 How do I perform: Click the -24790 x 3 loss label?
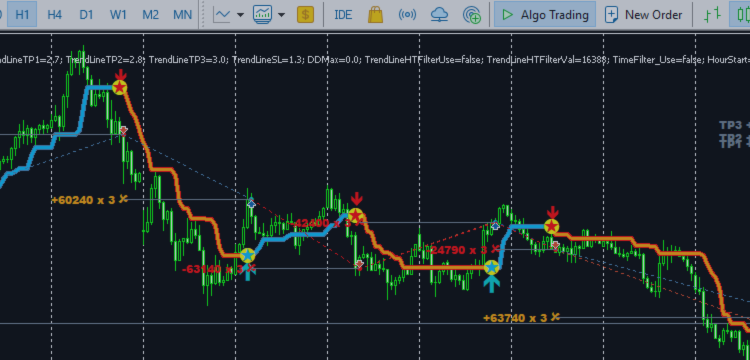point(459,250)
